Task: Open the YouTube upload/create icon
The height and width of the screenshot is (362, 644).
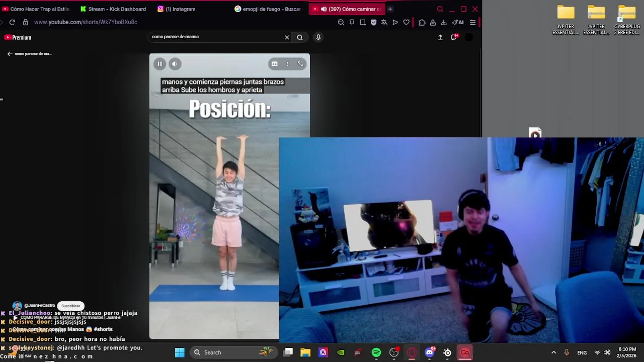Action: (x=440, y=37)
